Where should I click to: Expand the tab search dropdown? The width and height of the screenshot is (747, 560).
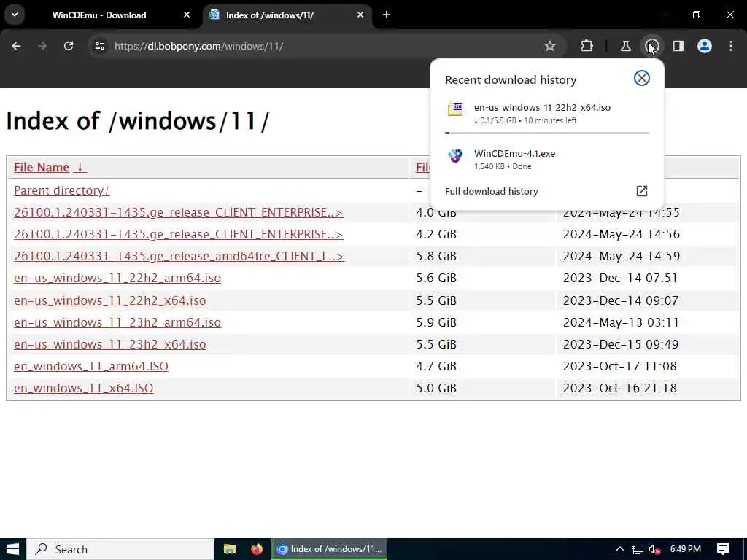click(x=15, y=15)
